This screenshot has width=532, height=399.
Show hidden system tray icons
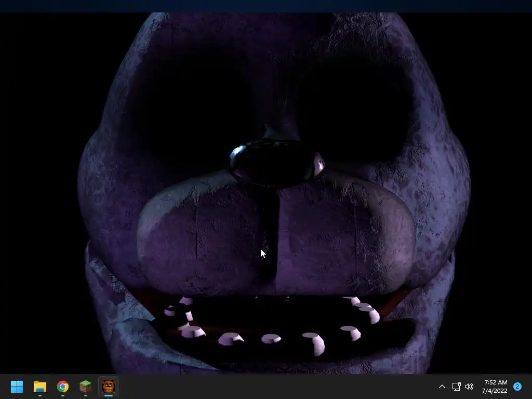442,387
